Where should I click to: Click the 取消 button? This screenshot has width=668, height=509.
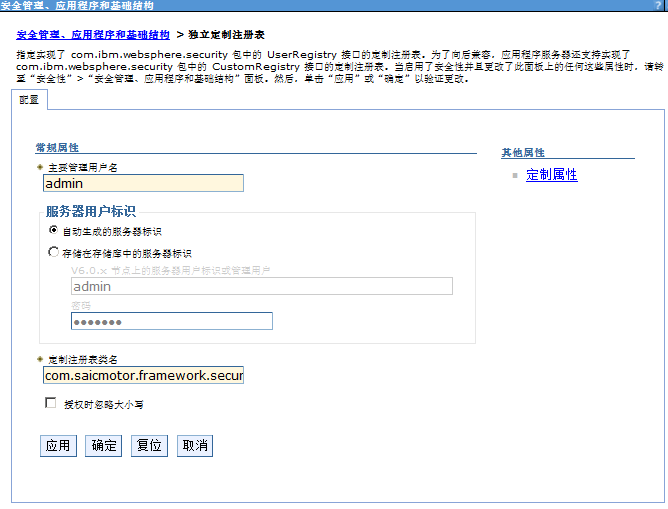195,446
